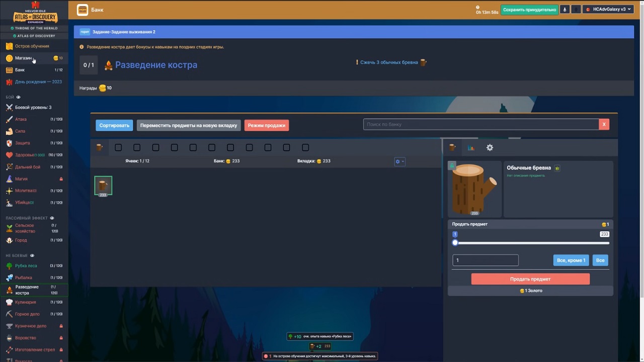The image size is (644, 362).
Task: Open the Атака skill page
Action: tap(21, 119)
